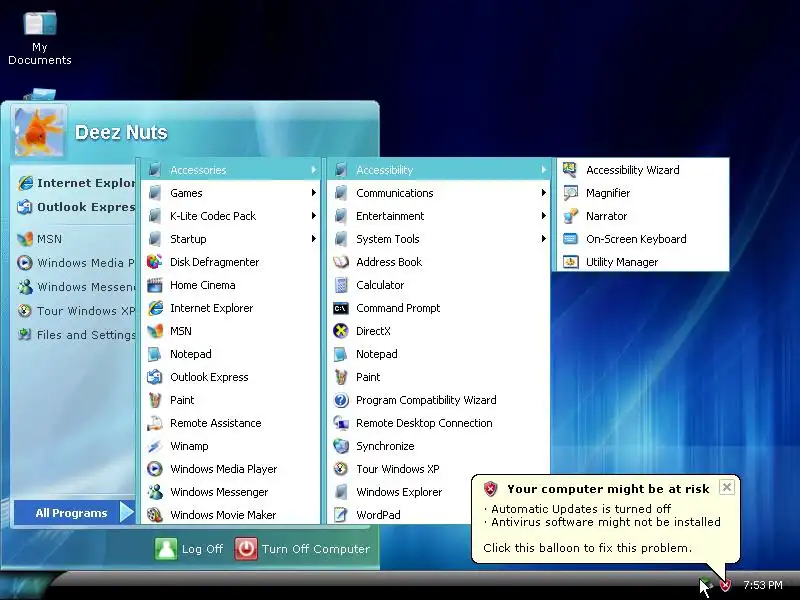
Task: Launch the DirectX icon
Action: pos(340,331)
